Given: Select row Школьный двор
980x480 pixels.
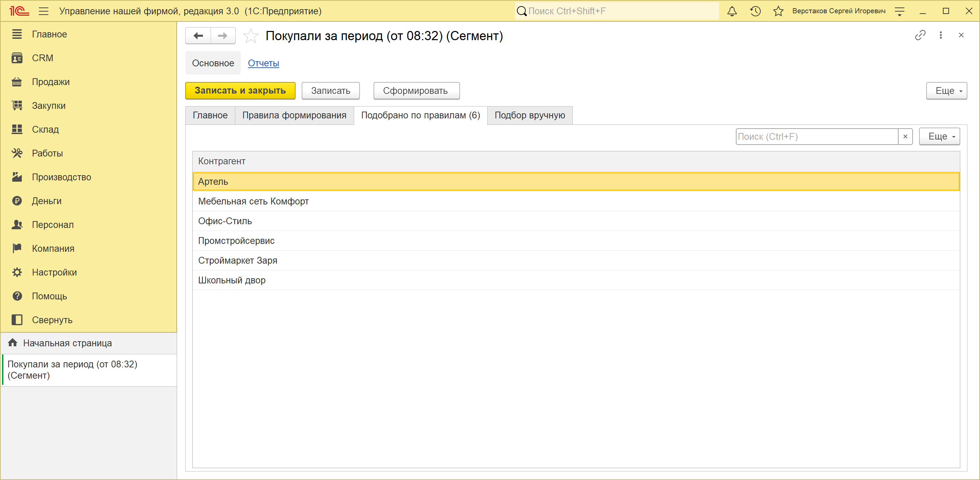Looking at the screenshot, I should click(x=576, y=280).
